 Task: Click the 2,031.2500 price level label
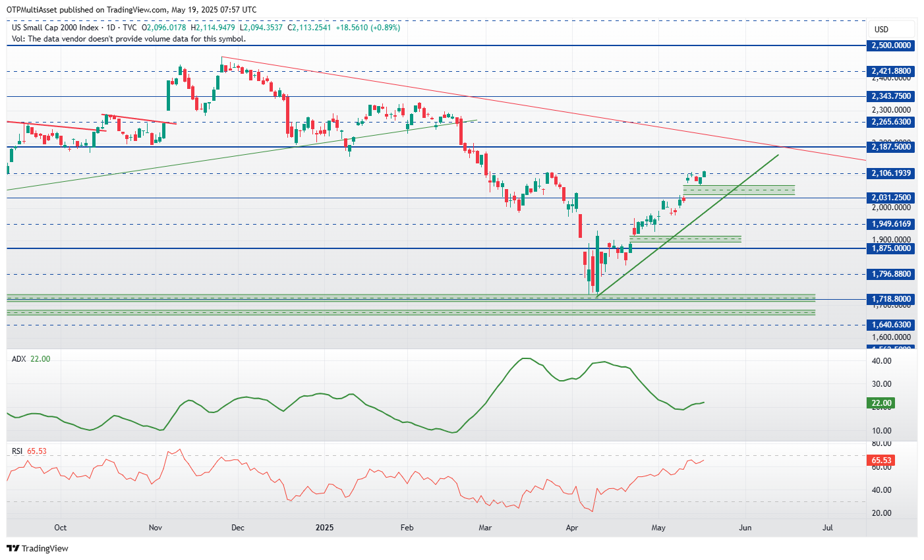tap(891, 198)
